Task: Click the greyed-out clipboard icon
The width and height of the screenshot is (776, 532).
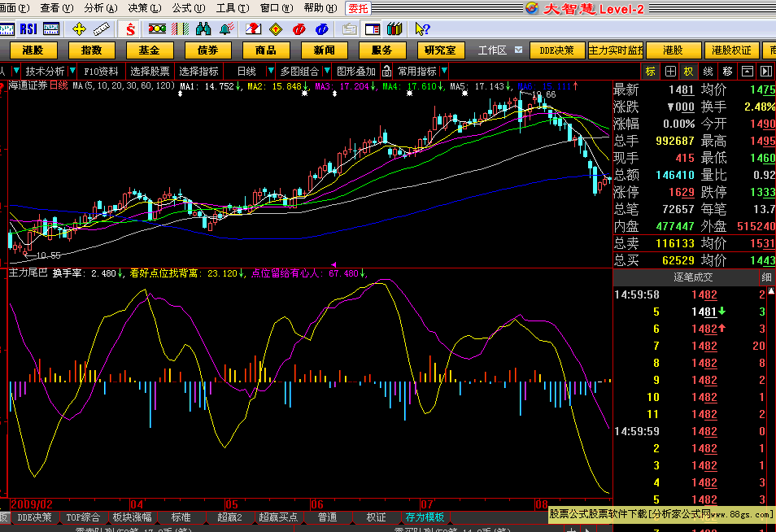Action: click(350, 29)
